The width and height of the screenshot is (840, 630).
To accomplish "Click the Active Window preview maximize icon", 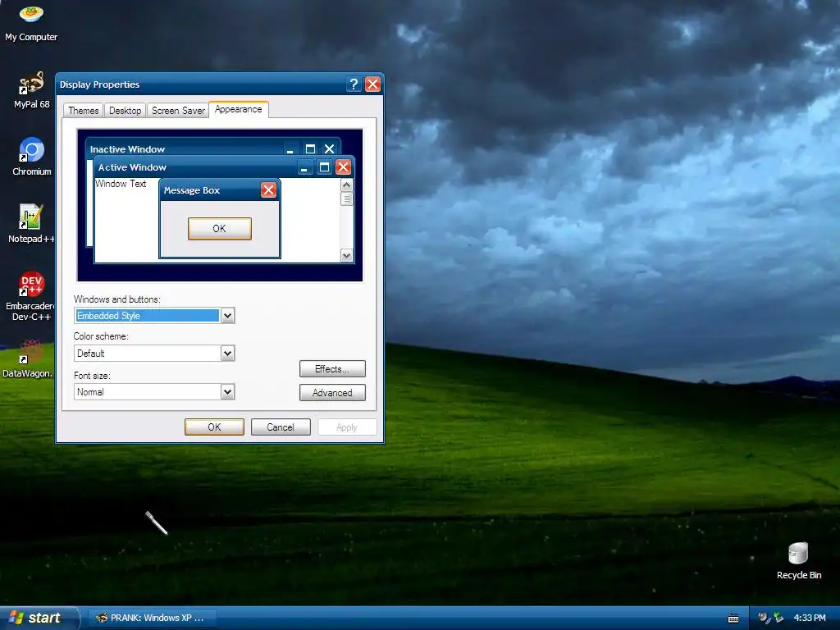I will coord(324,167).
